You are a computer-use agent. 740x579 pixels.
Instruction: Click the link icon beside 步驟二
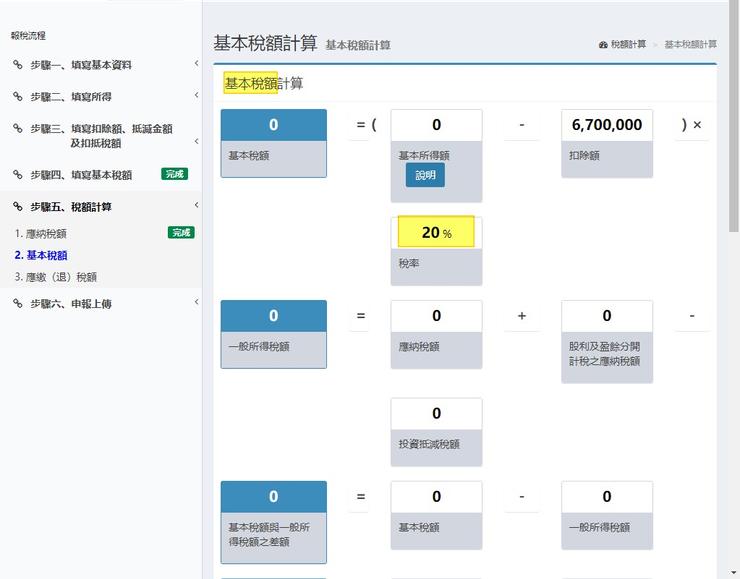point(18,97)
